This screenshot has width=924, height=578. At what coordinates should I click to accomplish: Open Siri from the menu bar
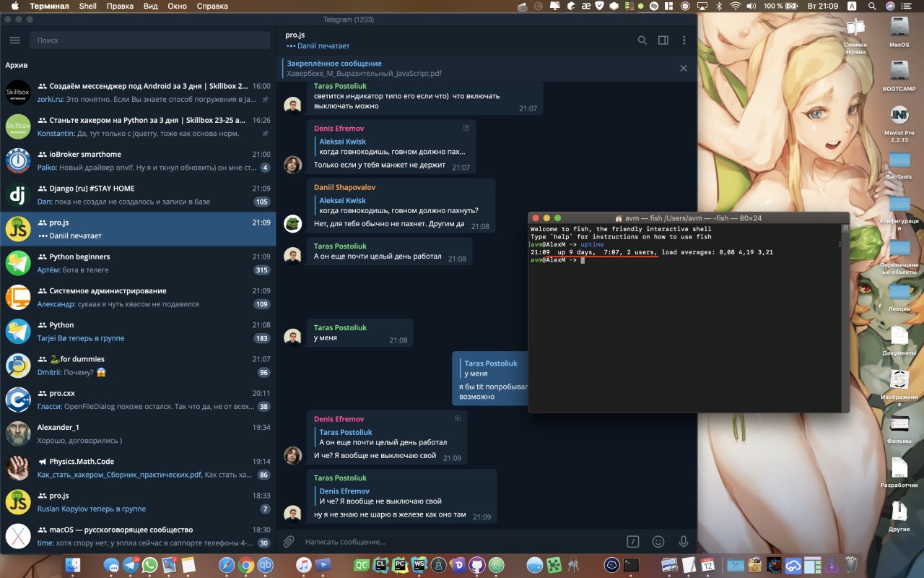coord(890,6)
